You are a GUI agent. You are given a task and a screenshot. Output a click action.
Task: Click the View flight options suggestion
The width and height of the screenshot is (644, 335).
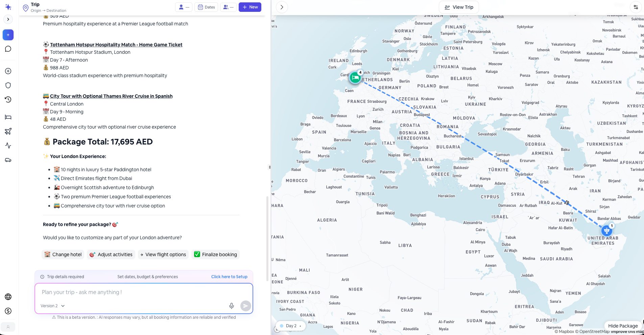(163, 254)
